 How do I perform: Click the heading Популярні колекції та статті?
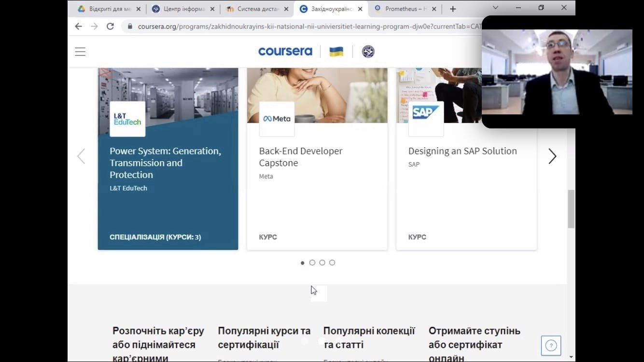(x=369, y=338)
